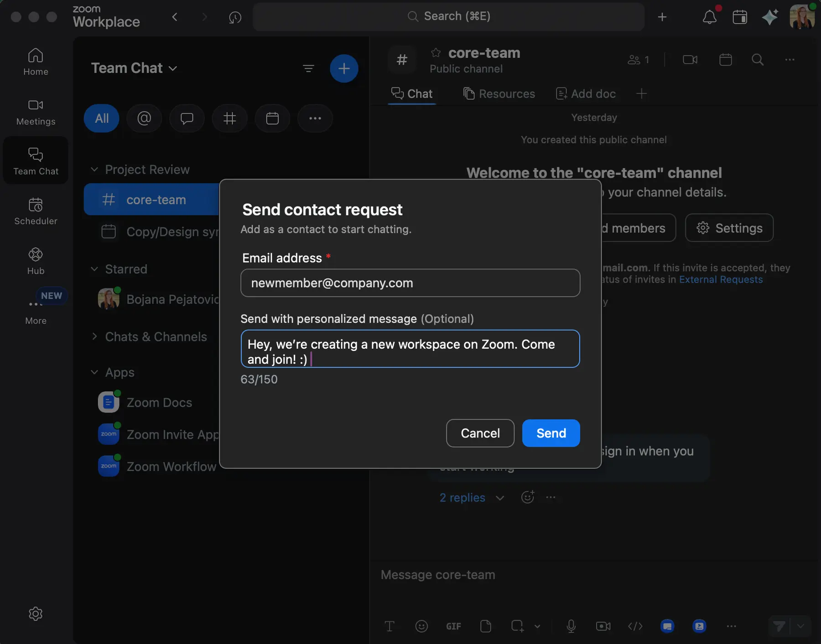The image size is (821, 644).
Task: Switch to the Resources tab
Action: point(499,94)
